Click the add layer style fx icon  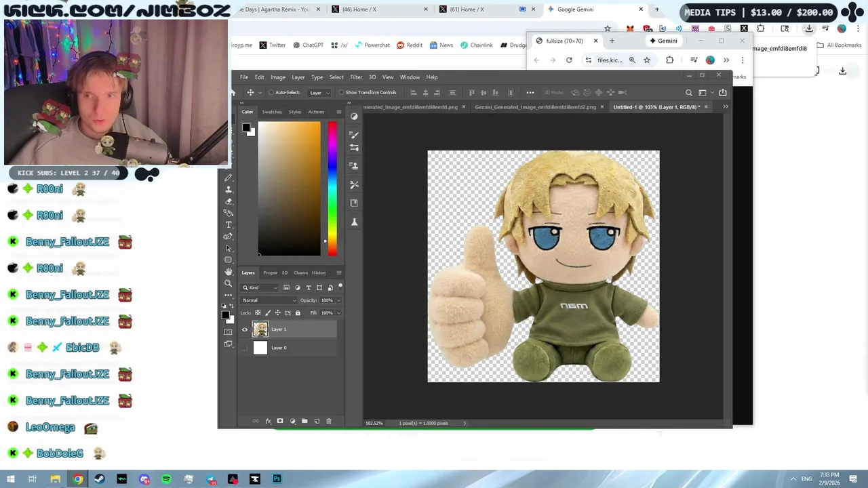click(x=269, y=421)
